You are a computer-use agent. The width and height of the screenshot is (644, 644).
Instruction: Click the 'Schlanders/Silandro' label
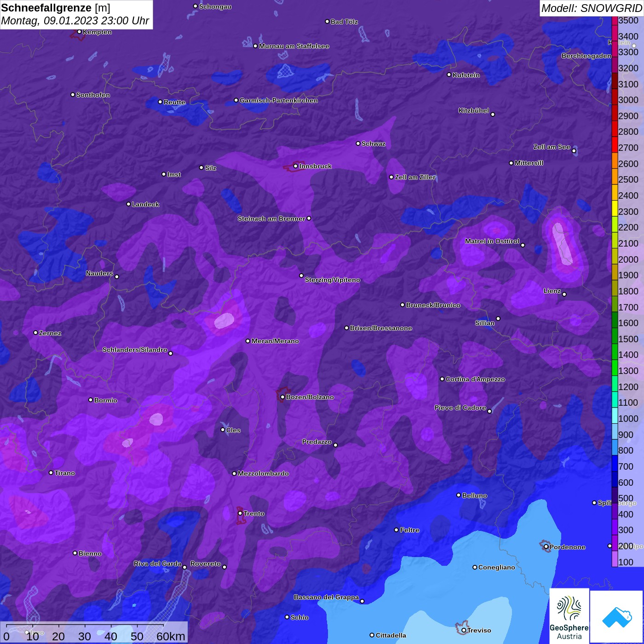point(135,350)
